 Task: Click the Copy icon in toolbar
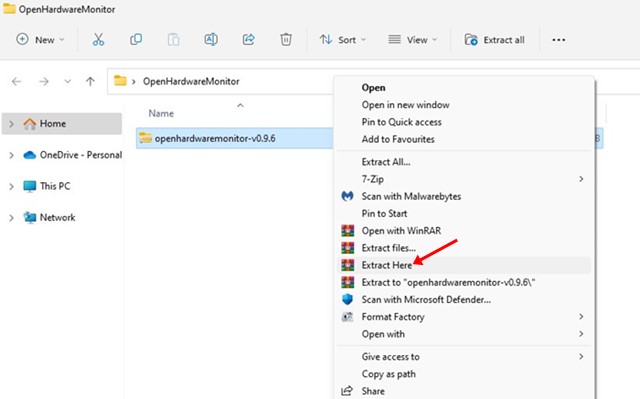coord(136,40)
